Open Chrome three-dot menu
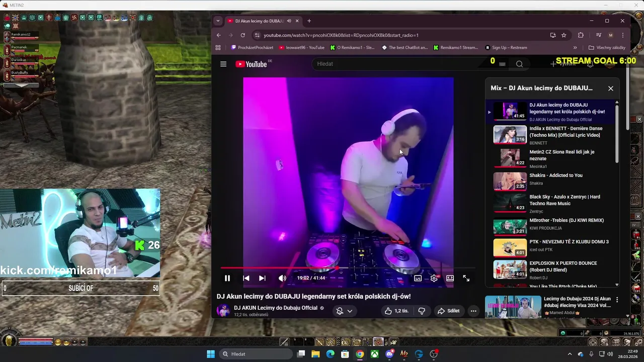Image resolution: width=644 pixels, height=362 pixels. tap(623, 35)
